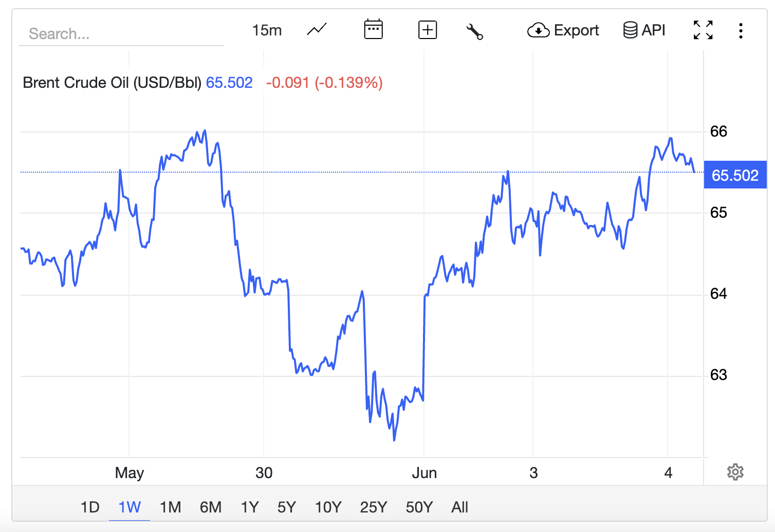Viewport: 775px width, 532px height.
Task: Click the -0.091 (-0.139%) change value
Action: tap(324, 83)
